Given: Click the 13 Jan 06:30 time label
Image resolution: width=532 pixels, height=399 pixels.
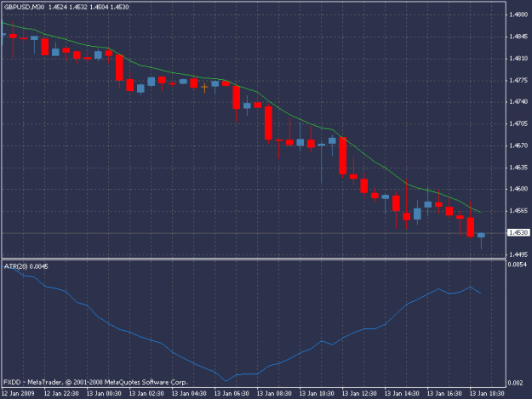Looking at the screenshot, I should (x=232, y=394).
